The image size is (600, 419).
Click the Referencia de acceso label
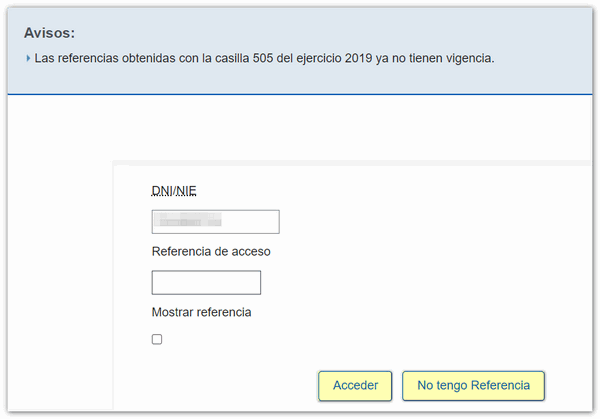pos(211,251)
